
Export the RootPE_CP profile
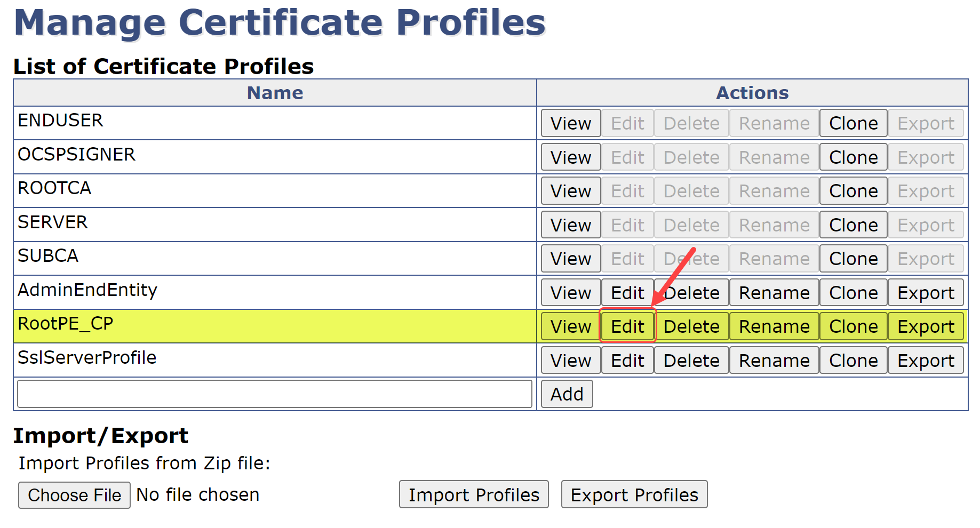coord(926,326)
